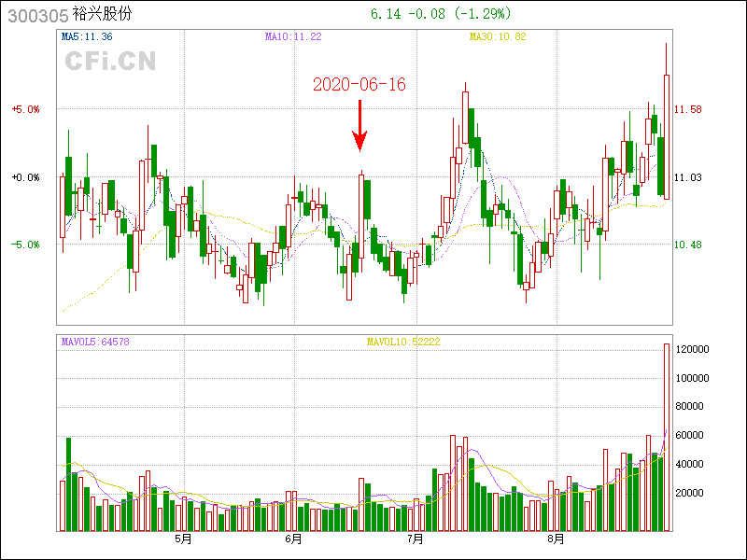The height and width of the screenshot is (560, 747).
Task: Click the -5.0% left axis label
Action: tap(25, 245)
